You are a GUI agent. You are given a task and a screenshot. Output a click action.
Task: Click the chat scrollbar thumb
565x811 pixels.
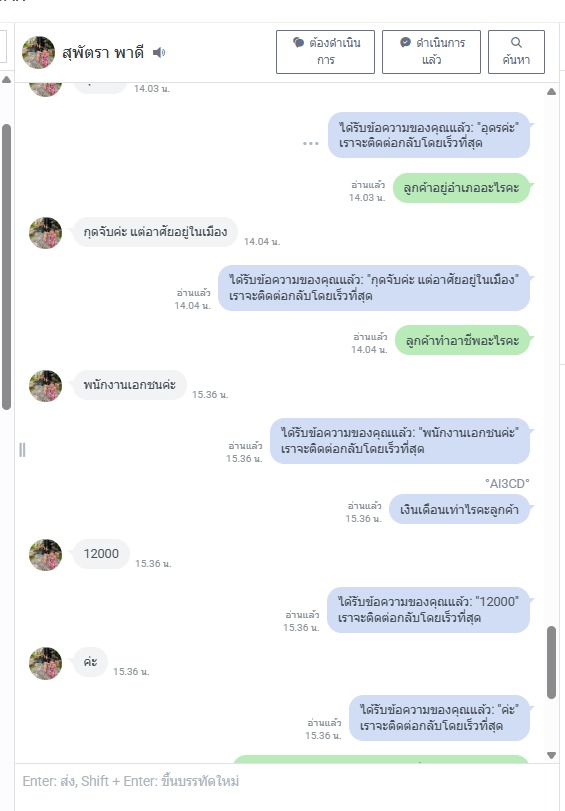pos(552,663)
